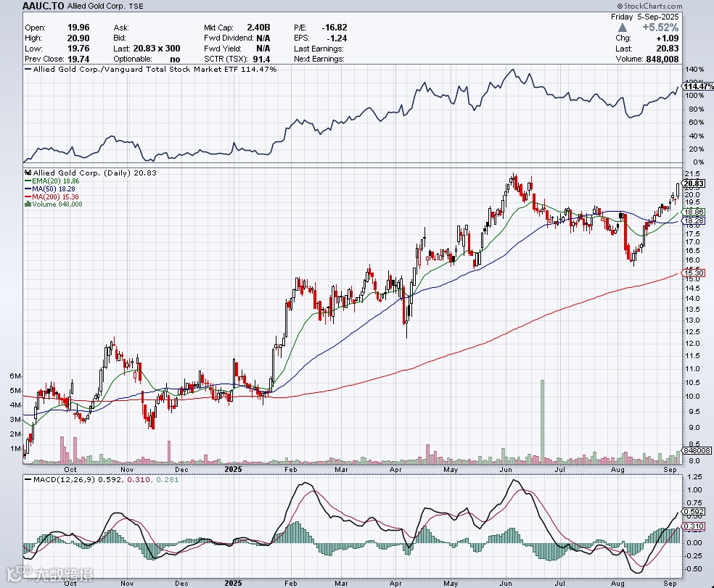The image size is (714, 588).
Task: Click the Optionable 'no' value
Action: [175, 59]
